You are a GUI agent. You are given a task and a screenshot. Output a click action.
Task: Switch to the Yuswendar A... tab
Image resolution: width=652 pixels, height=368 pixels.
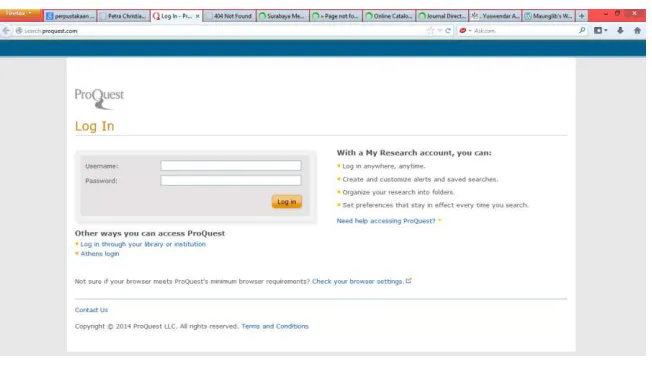pyautogui.click(x=495, y=16)
